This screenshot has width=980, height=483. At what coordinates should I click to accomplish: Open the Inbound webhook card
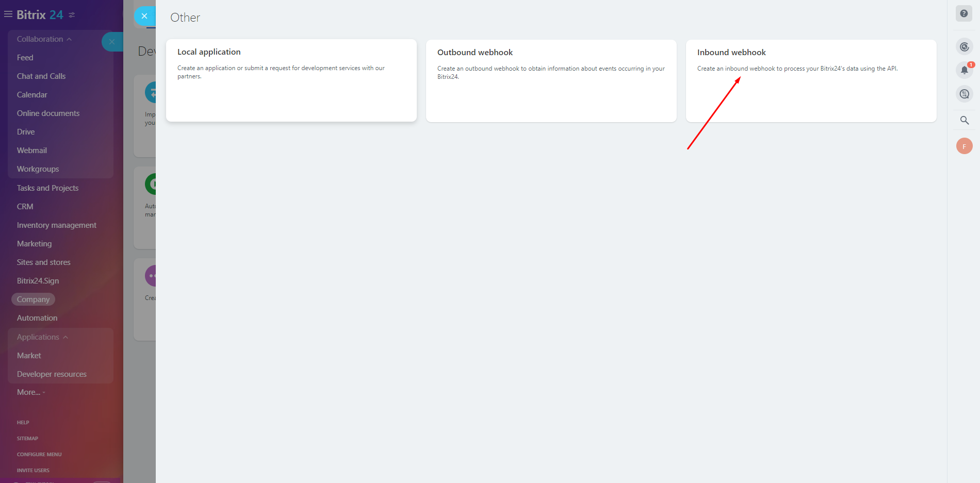click(x=810, y=81)
